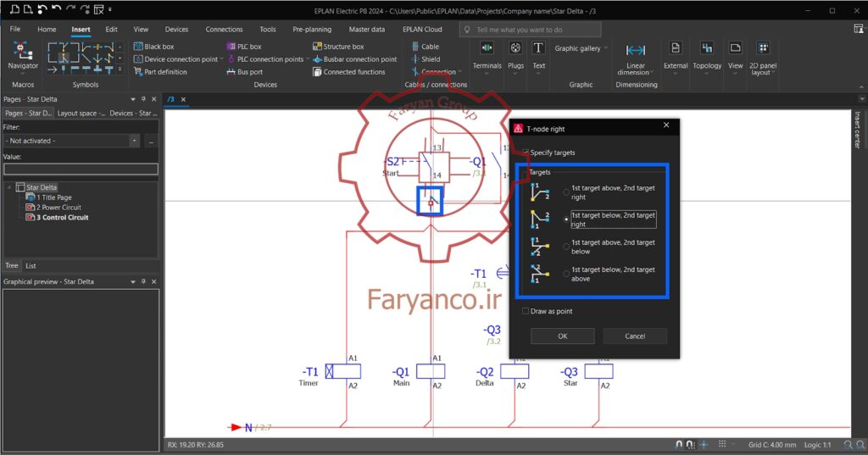Screen dimensions: 868x455
Task: Click the View icon in Insert ribbon
Action: point(735,48)
